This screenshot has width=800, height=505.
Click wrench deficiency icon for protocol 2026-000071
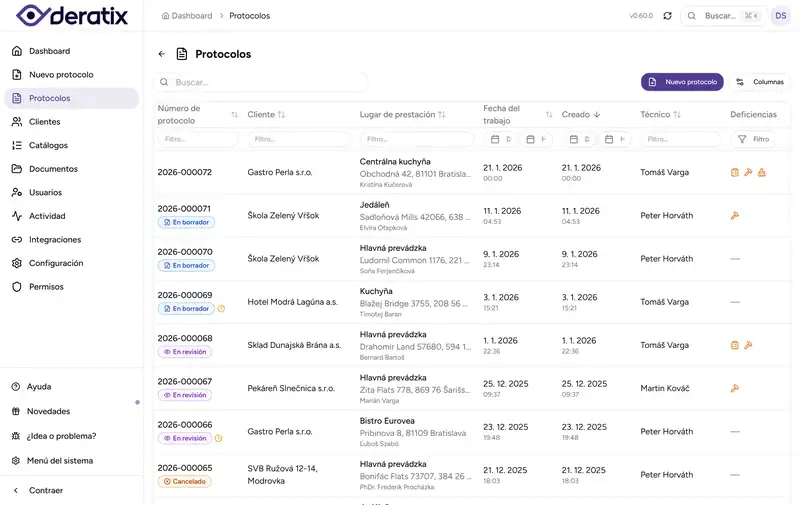coord(735,215)
